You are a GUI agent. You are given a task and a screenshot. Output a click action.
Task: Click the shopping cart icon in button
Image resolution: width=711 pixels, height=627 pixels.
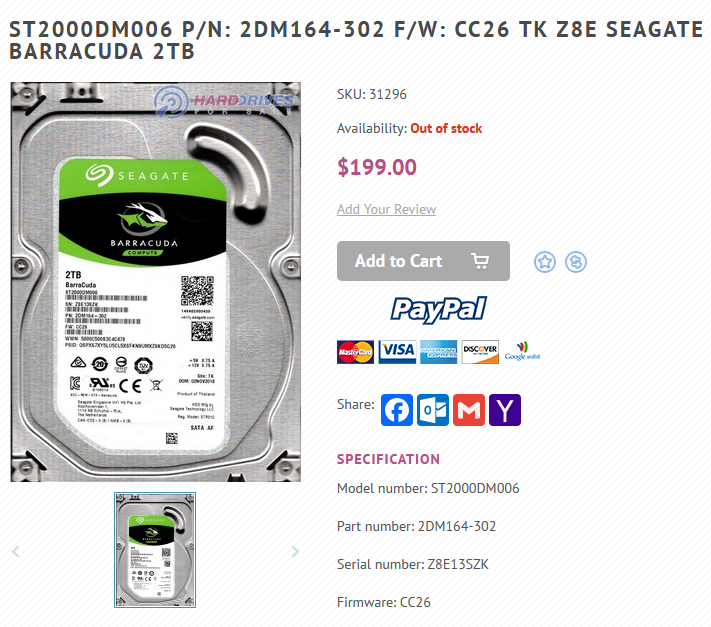click(x=480, y=261)
